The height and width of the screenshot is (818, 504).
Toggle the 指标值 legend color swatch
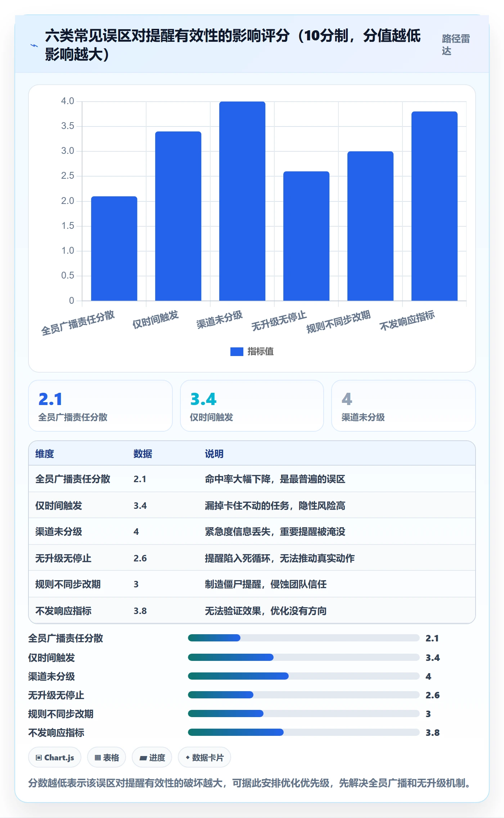click(x=237, y=351)
